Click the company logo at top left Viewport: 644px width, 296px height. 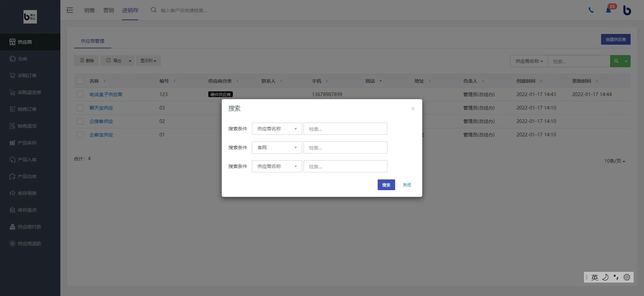click(30, 16)
